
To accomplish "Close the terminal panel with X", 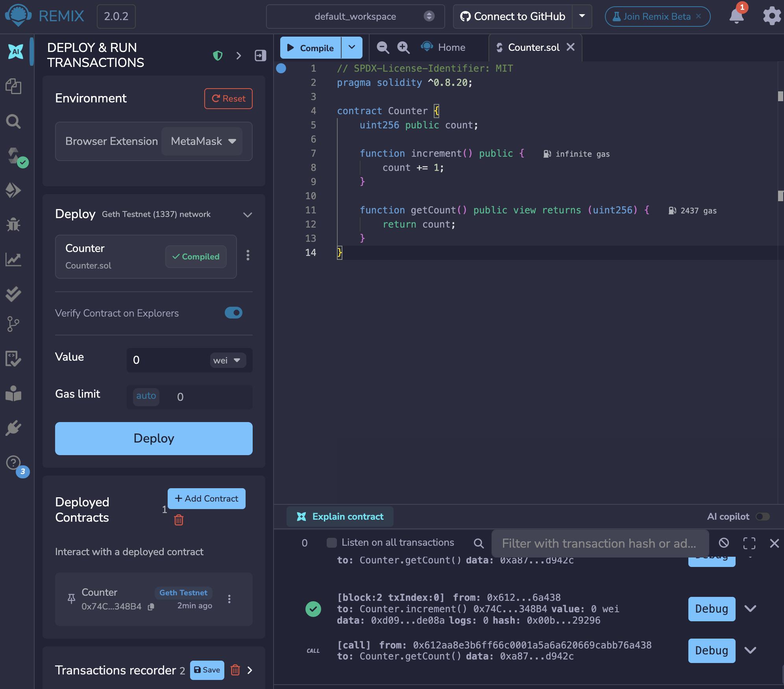I will point(774,543).
